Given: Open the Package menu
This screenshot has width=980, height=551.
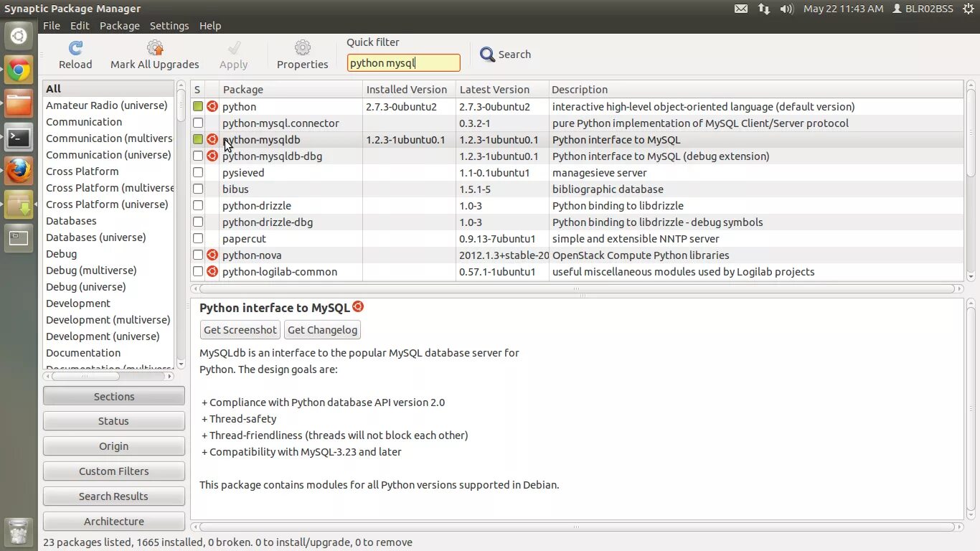Looking at the screenshot, I should coord(120,25).
